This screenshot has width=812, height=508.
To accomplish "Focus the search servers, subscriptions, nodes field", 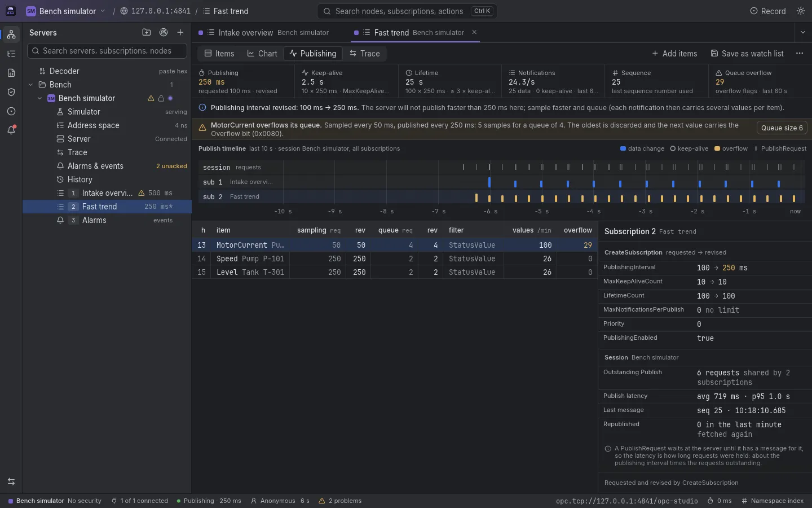I will pyautogui.click(x=107, y=51).
